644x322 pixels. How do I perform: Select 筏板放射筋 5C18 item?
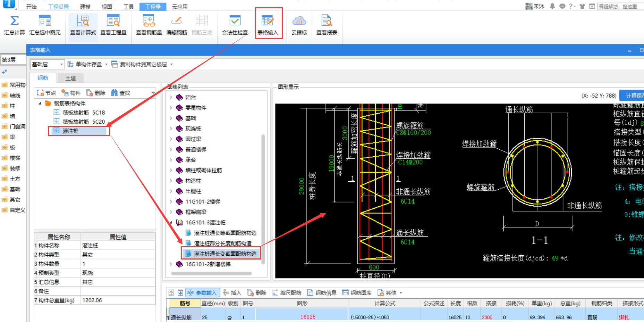(x=84, y=113)
